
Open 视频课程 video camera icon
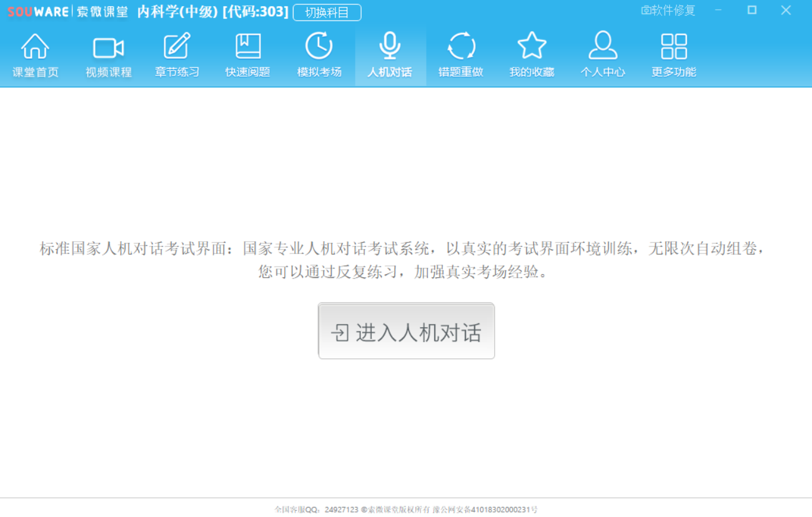(109, 47)
